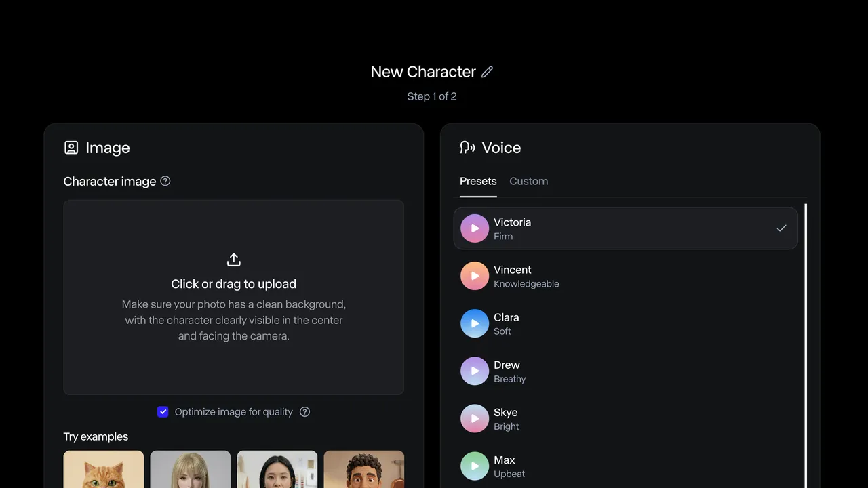This screenshot has height=488, width=868.
Task: Play the Drew voice preview
Action: tap(475, 371)
